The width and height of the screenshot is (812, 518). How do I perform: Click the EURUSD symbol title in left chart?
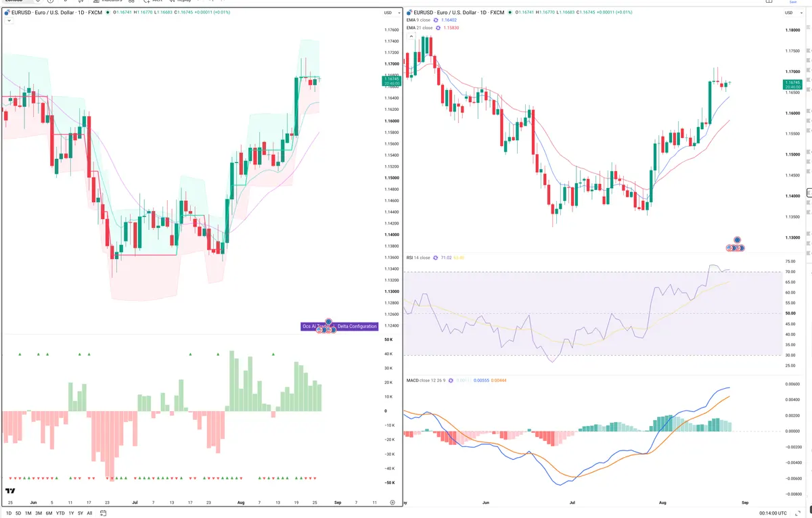click(56, 12)
